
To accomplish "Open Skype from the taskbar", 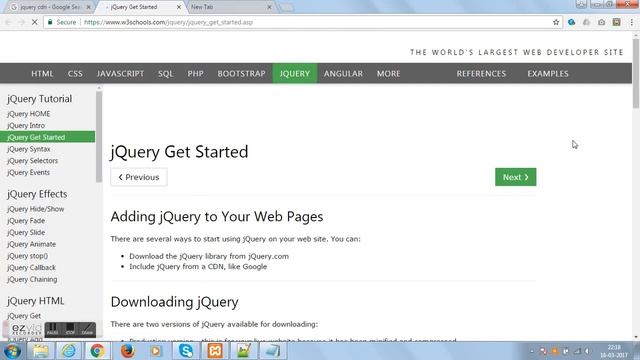I will click(x=186, y=351).
